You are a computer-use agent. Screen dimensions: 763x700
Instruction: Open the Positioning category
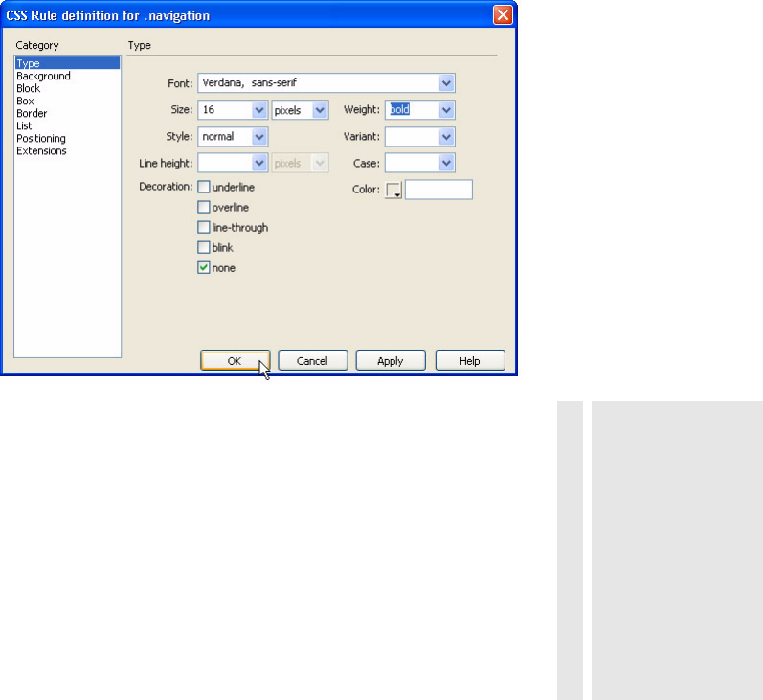coord(41,139)
